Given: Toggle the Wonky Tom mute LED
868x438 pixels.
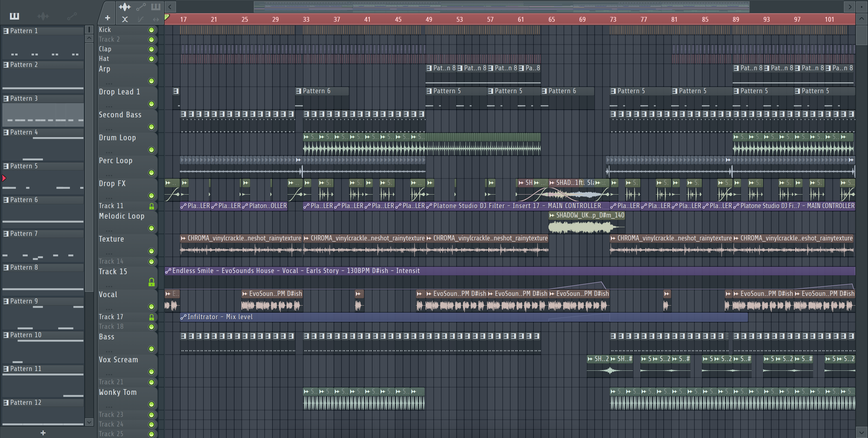Looking at the screenshot, I should click(151, 404).
